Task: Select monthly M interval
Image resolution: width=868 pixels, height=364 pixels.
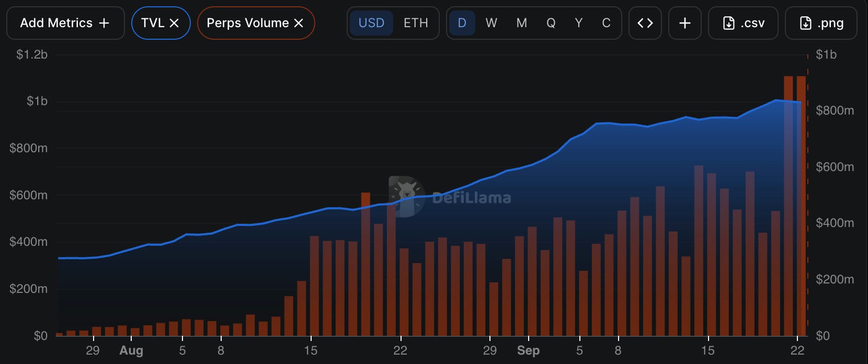Action: pyautogui.click(x=521, y=23)
